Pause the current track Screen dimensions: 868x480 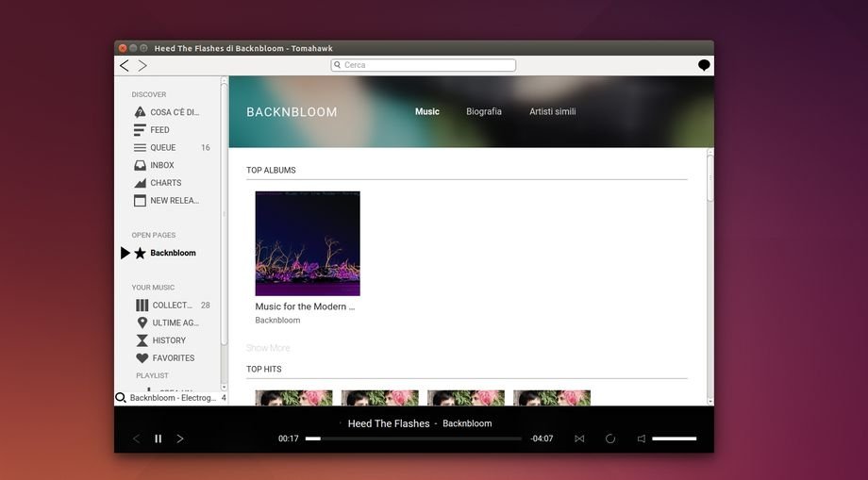[158, 439]
